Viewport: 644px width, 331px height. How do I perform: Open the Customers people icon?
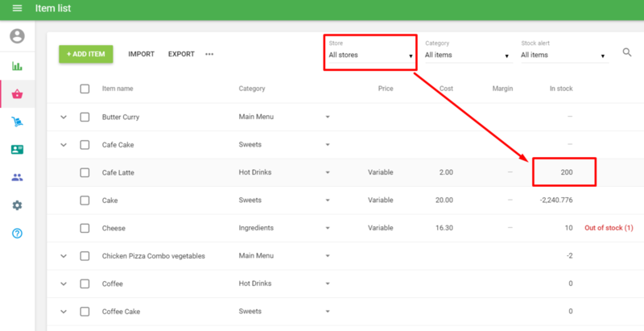pos(17,177)
